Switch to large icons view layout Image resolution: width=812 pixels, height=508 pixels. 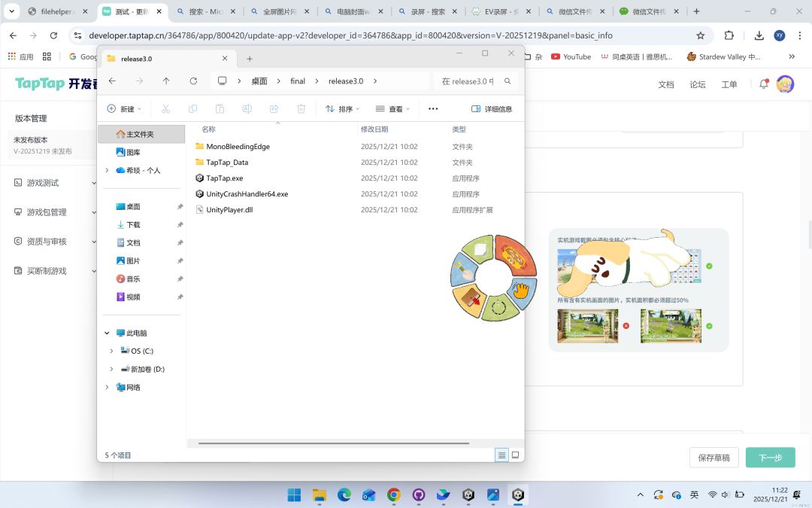515,455
